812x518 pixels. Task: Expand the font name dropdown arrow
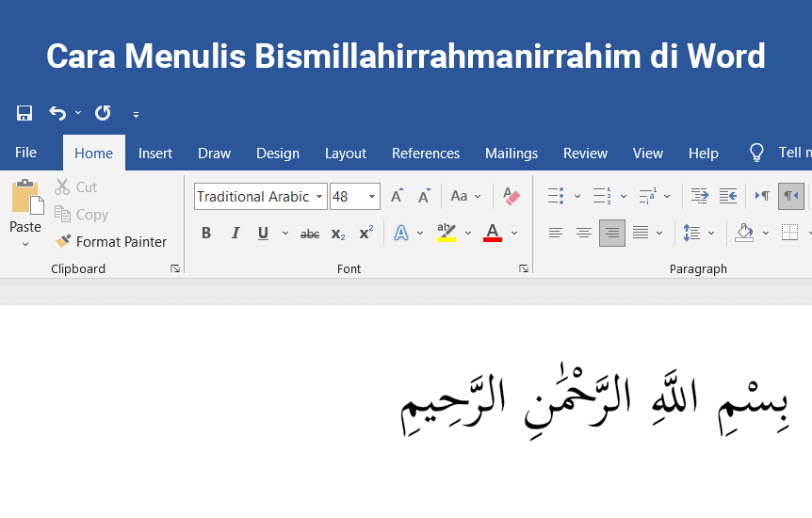[x=319, y=196]
